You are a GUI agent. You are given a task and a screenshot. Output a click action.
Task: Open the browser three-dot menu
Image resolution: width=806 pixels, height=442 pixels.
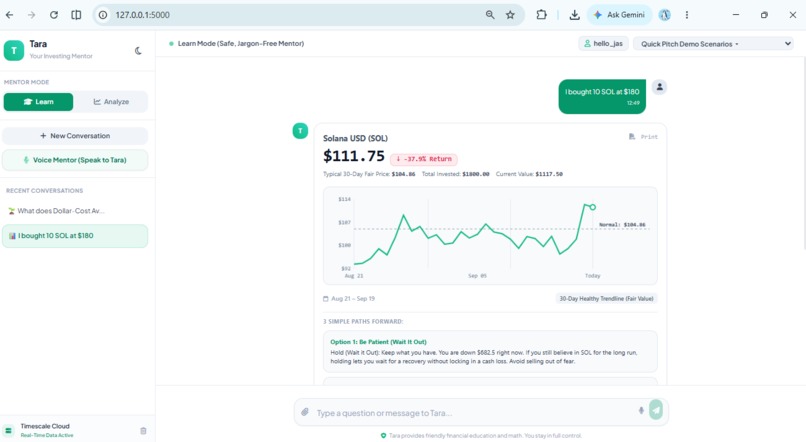pos(687,15)
